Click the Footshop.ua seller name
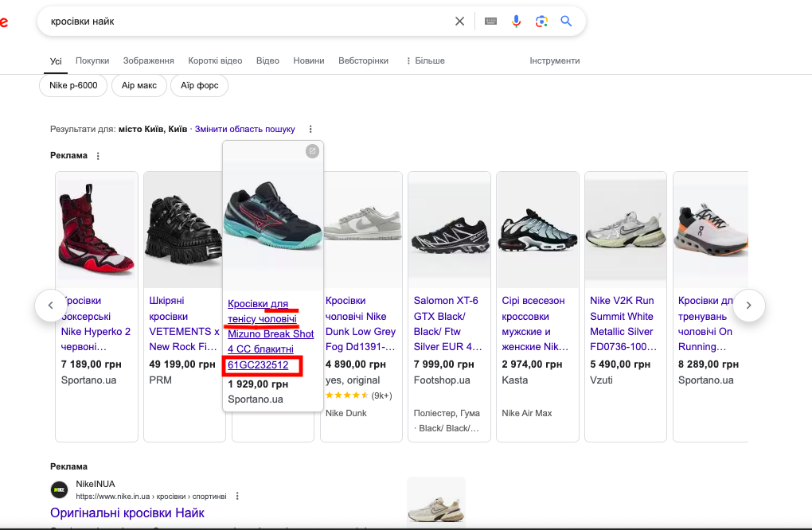812x530 pixels. tap(442, 380)
